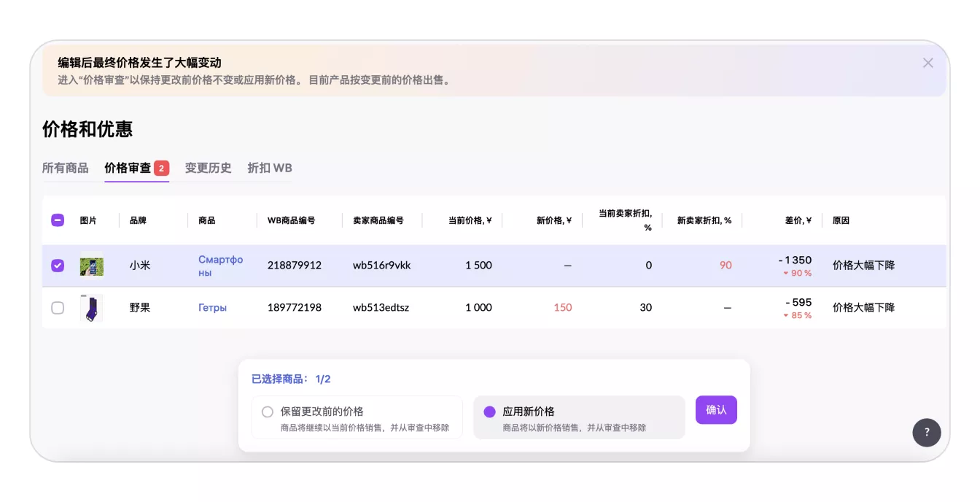The width and height of the screenshot is (980, 502).
Task: Click the 当前价格 column header
Action: [470, 220]
